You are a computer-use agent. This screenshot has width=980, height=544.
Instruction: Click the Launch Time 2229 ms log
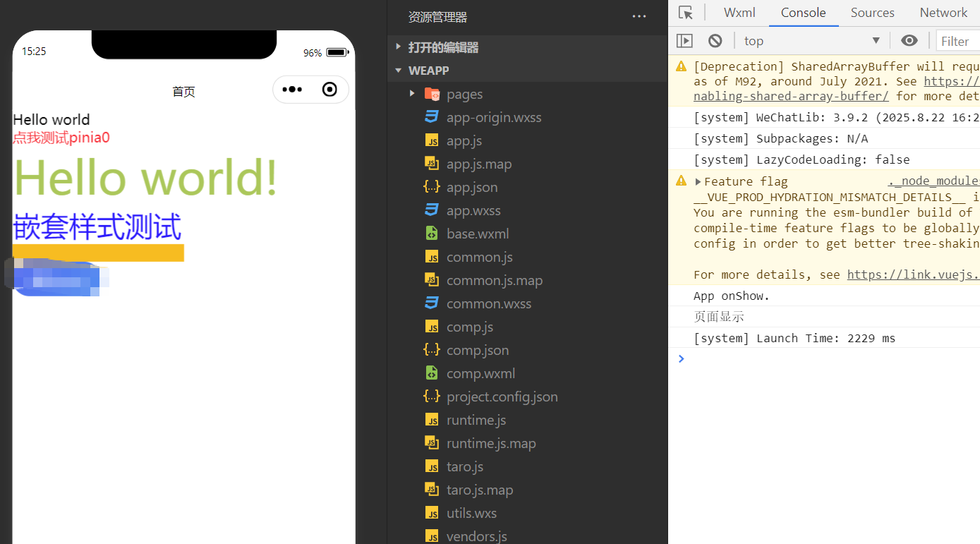click(x=794, y=338)
